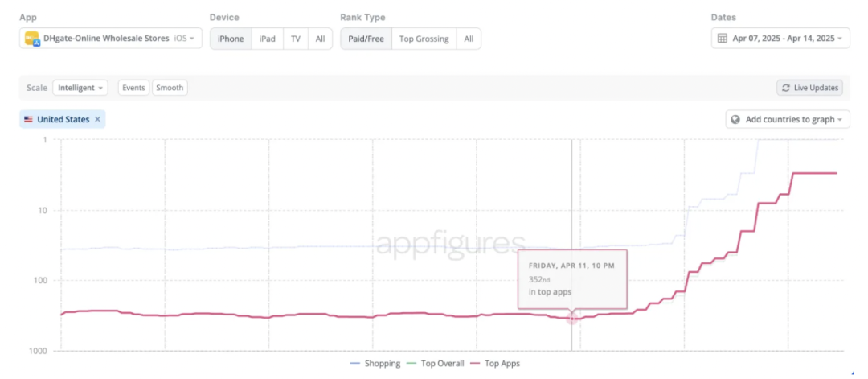The width and height of the screenshot is (868, 379).
Task: Click the highlighted data point on chart
Action: point(572,319)
